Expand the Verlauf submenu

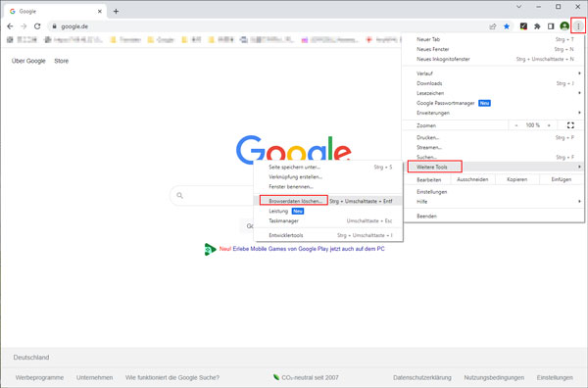[x=494, y=73]
